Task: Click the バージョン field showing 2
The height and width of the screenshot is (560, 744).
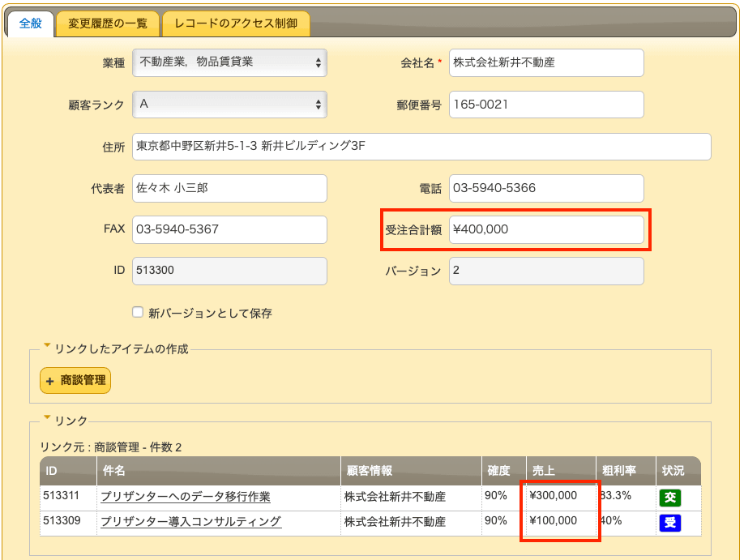Action: point(546,271)
